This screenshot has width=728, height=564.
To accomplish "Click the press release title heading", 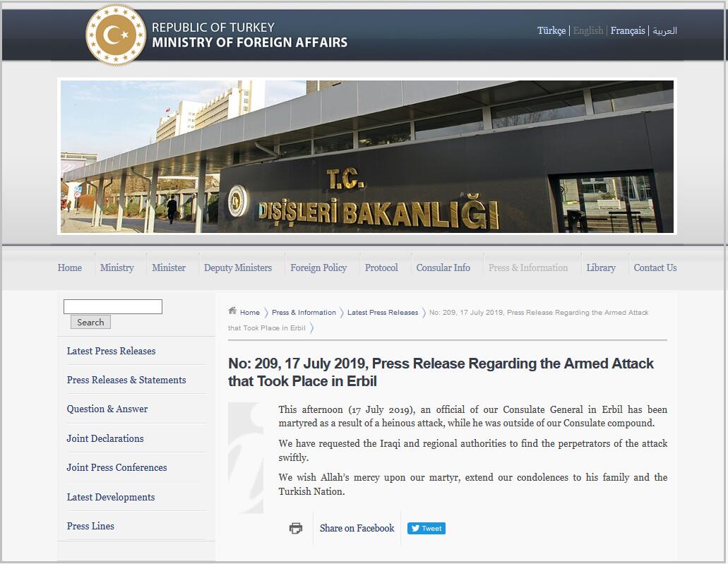I will coord(441,372).
